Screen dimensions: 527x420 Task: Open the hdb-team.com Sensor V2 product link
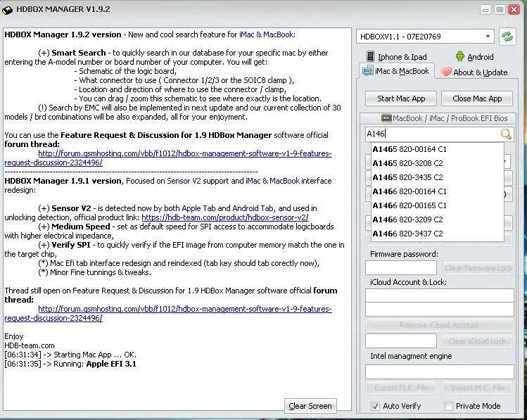(x=225, y=217)
